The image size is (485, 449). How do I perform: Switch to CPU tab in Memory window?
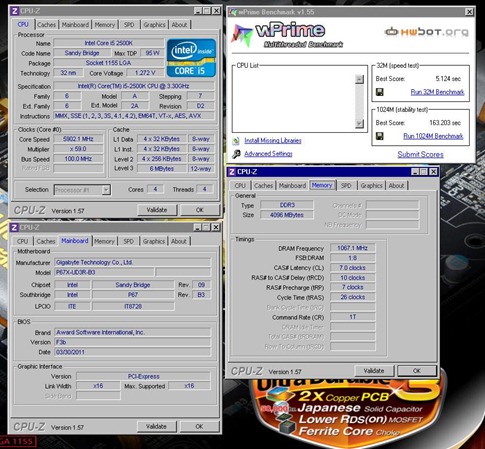pos(240,186)
